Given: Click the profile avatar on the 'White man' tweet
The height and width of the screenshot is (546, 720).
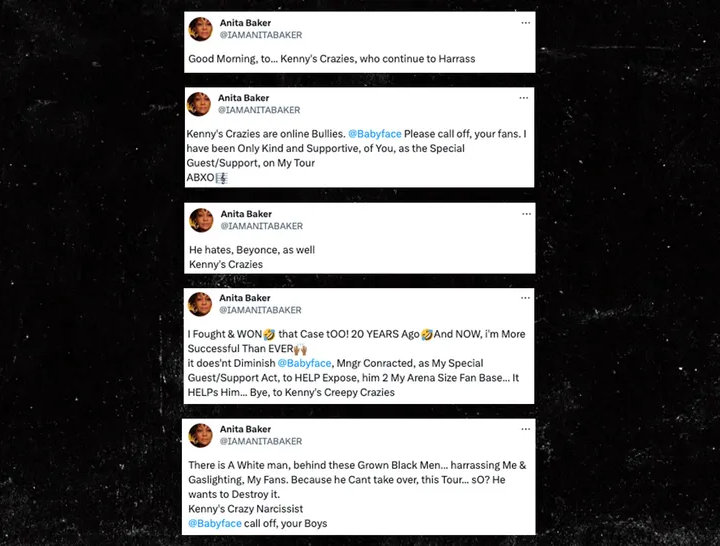Looking at the screenshot, I should [x=201, y=435].
